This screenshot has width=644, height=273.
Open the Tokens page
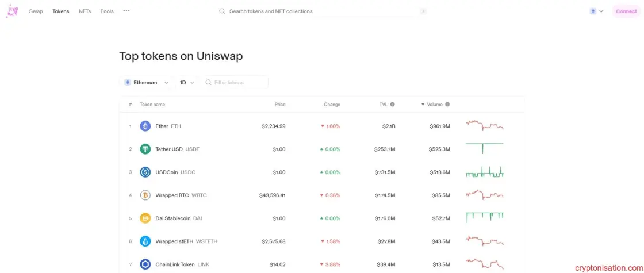coord(61,11)
